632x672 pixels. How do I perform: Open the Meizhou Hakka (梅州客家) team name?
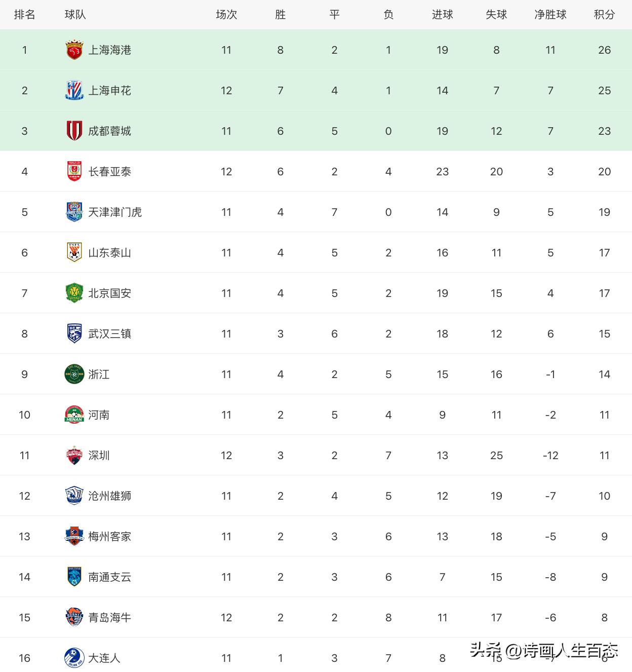coord(110,537)
